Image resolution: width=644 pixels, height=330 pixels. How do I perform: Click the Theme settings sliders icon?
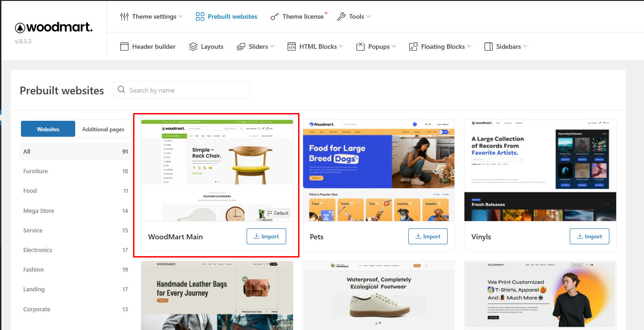[x=124, y=16]
